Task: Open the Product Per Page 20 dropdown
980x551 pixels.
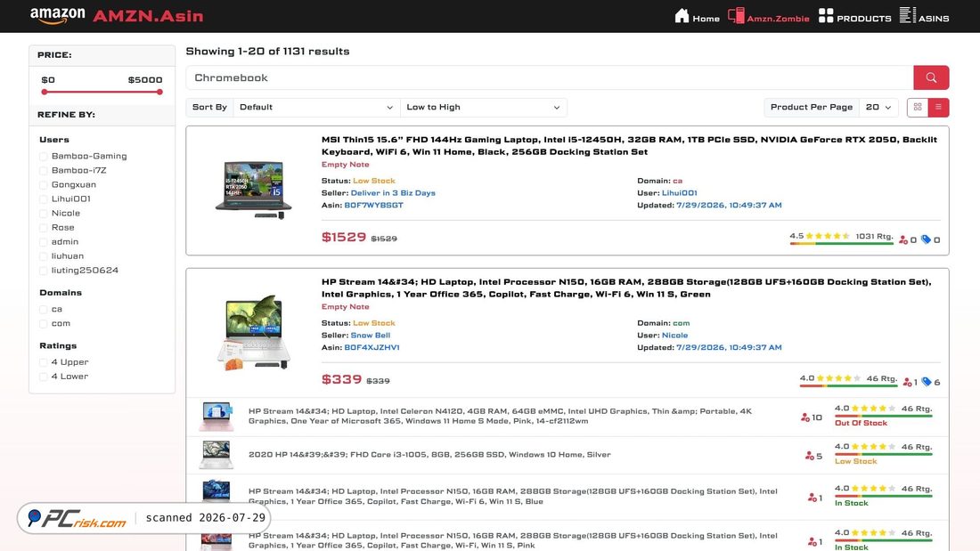Action: coord(878,108)
